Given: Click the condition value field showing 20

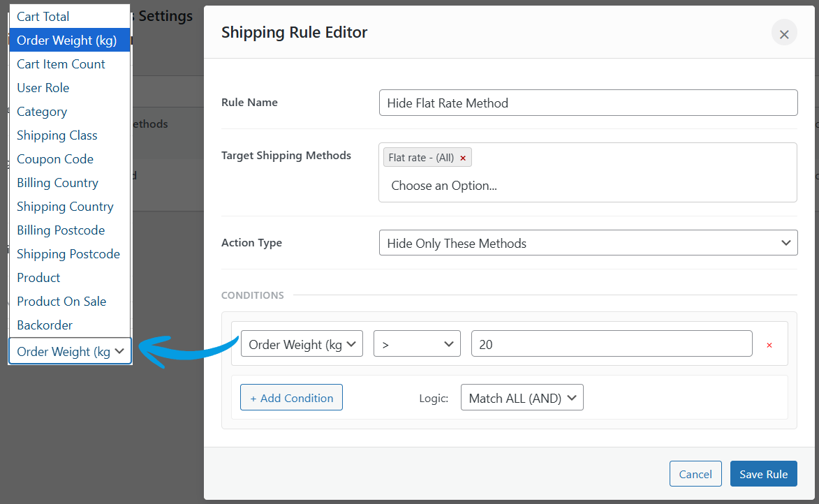Looking at the screenshot, I should (x=611, y=344).
